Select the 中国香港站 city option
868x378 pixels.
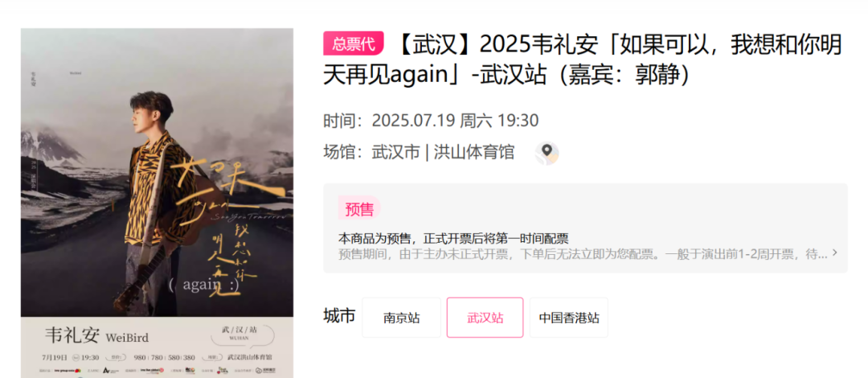(x=568, y=318)
